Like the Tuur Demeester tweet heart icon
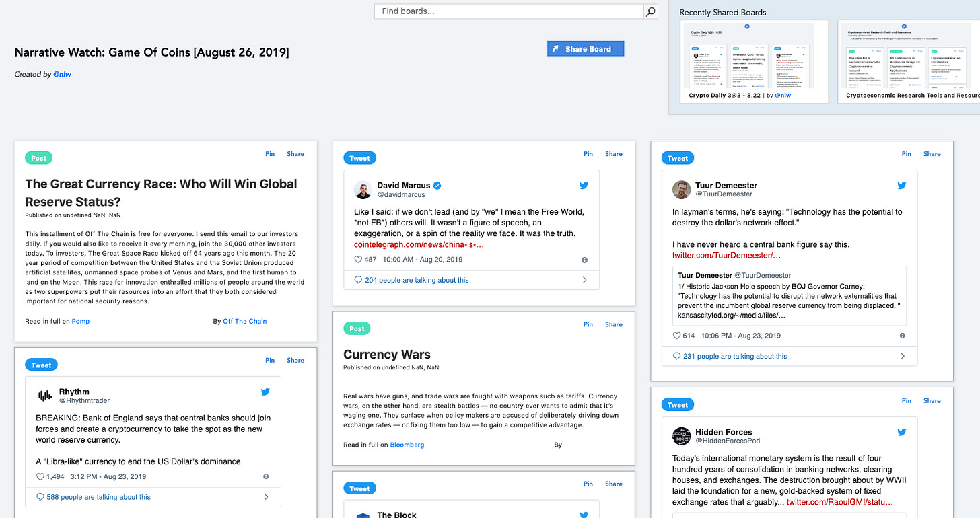The image size is (980, 518). click(676, 336)
